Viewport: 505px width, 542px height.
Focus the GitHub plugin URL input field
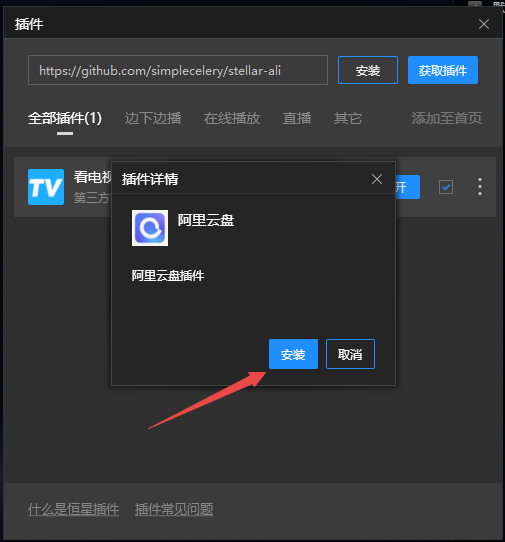tap(178, 70)
